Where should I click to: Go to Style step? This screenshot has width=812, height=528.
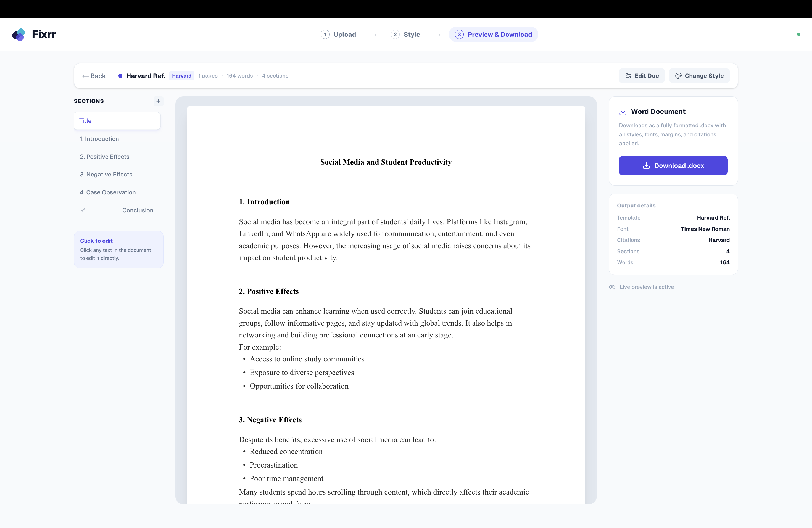(406, 35)
